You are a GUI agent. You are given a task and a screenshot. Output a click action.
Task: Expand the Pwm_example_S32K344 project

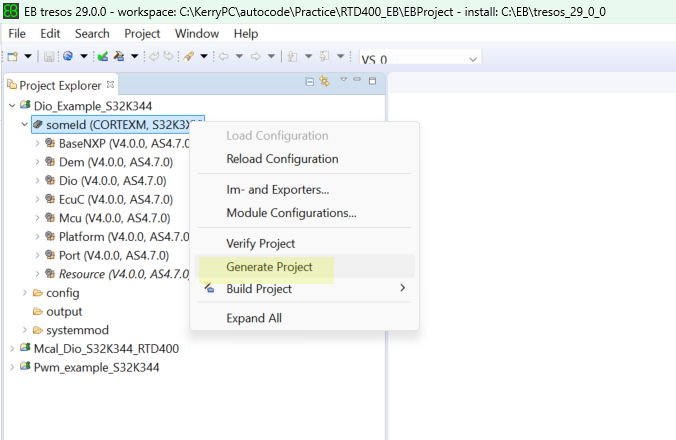[x=12, y=367]
